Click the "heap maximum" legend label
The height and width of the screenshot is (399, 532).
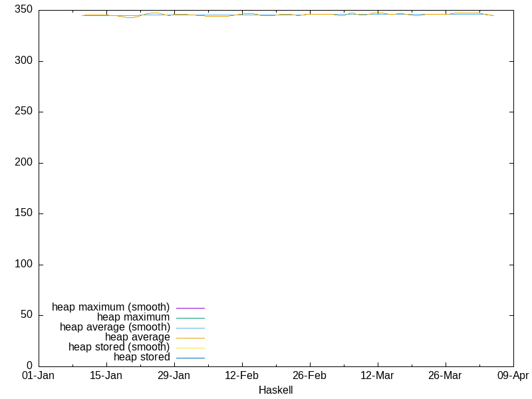[x=133, y=317]
